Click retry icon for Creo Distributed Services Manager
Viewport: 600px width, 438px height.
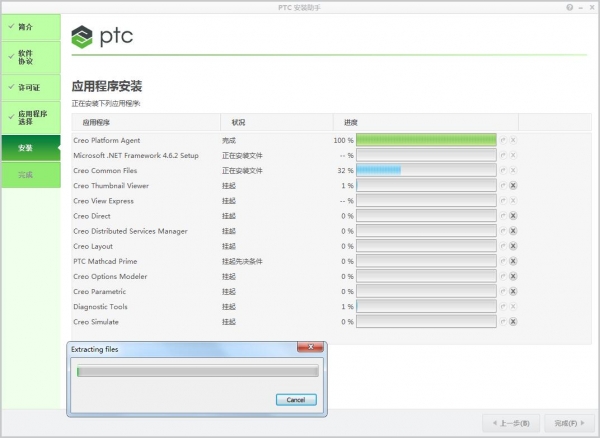click(x=503, y=231)
